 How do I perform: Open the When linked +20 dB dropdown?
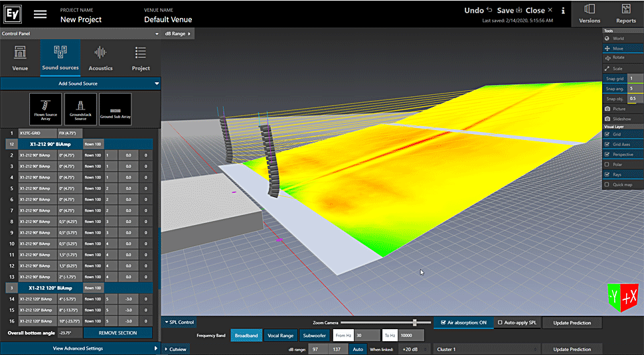click(x=414, y=349)
